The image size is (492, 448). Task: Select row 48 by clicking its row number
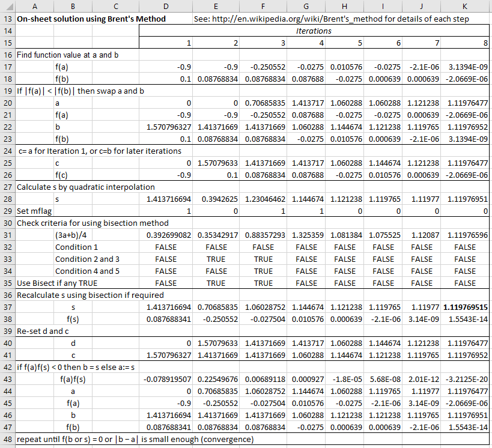[x=7, y=439]
